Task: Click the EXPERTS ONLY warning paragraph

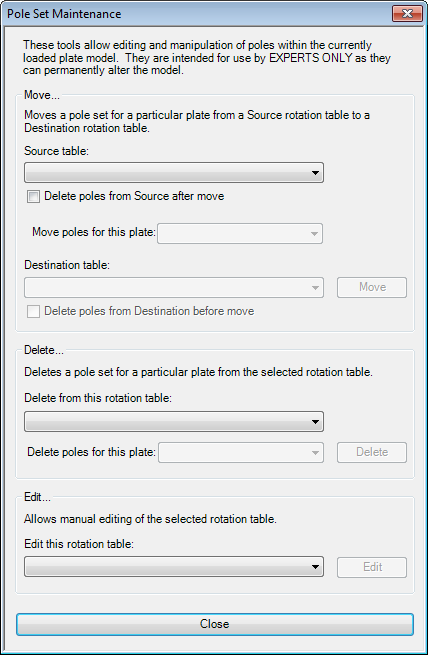Action: 207,58
